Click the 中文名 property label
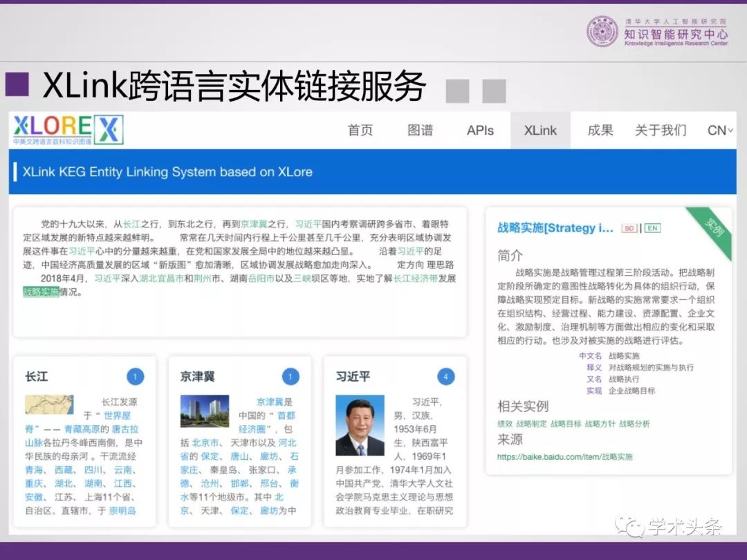The height and width of the screenshot is (560, 747). click(590, 356)
